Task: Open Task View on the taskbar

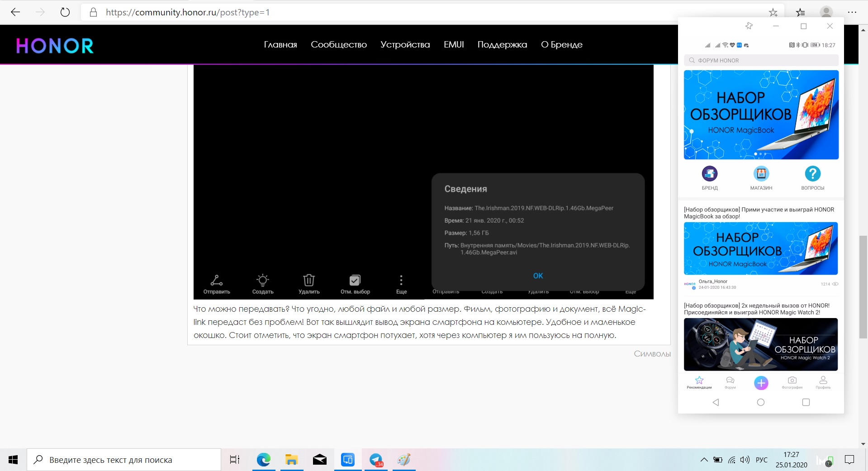Action: [235, 460]
